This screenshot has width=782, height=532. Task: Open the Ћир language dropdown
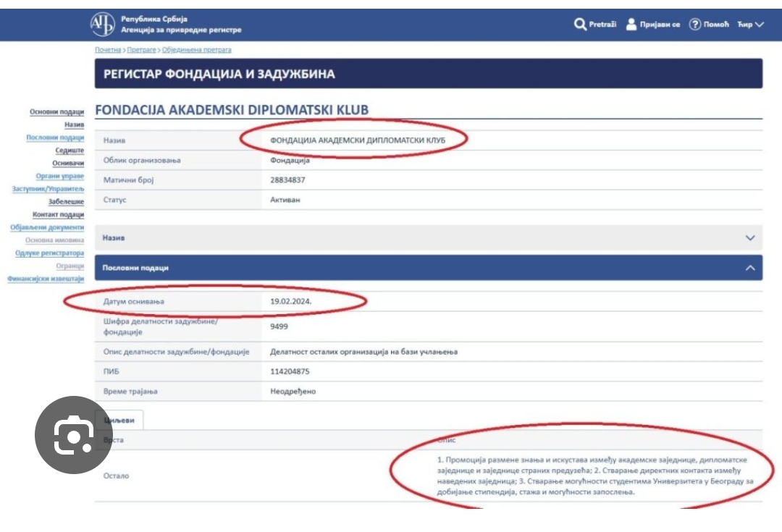pyautogui.click(x=751, y=24)
